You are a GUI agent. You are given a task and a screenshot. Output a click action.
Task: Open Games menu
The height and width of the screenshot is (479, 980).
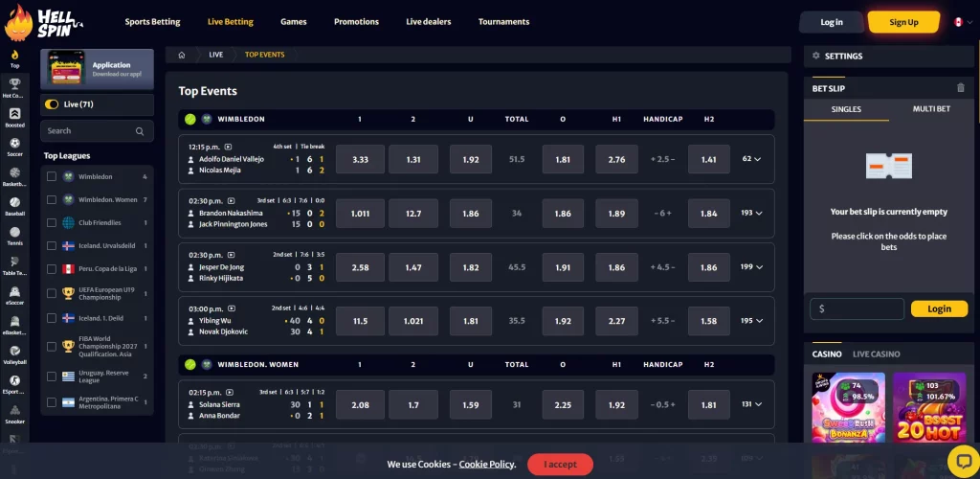tap(293, 22)
